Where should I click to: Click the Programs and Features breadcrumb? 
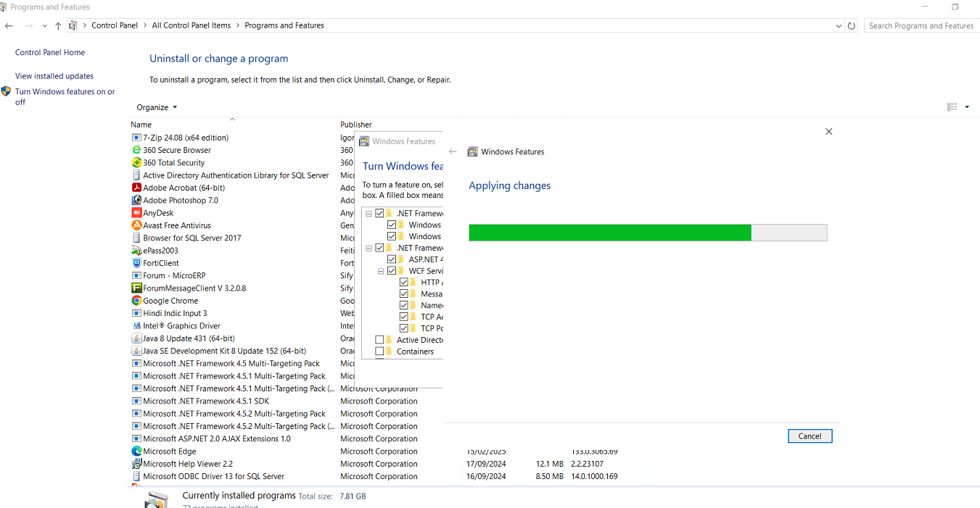pos(284,25)
